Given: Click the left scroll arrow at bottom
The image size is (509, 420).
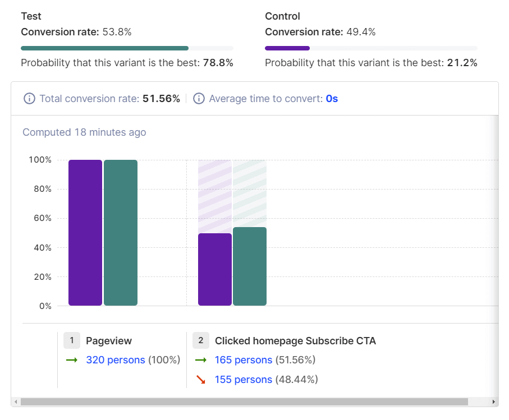Looking at the screenshot, I should (16, 401).
